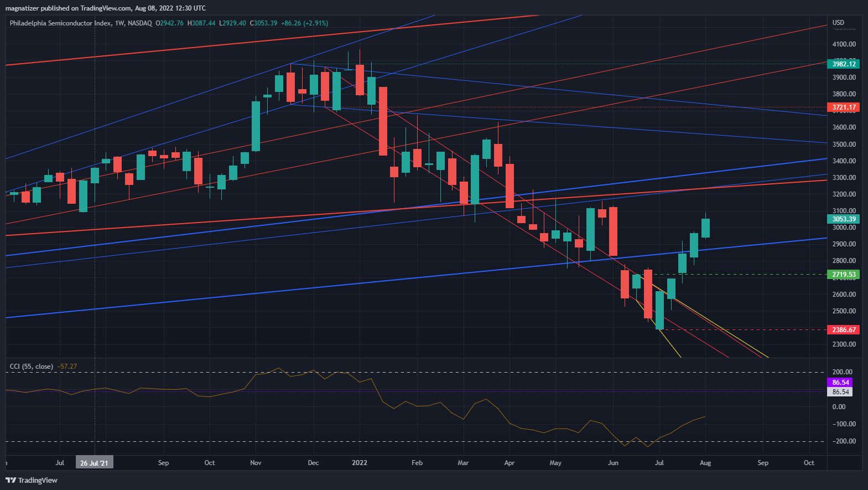Click the highlighted 26 Jul '21 date label

click(x=94, y=463)
